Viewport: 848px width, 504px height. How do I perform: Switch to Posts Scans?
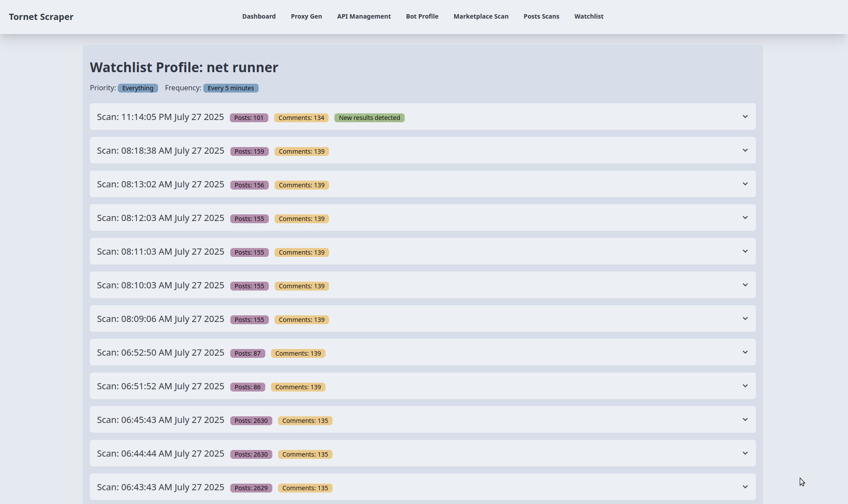pyautogui.click(x=541, y=16)
